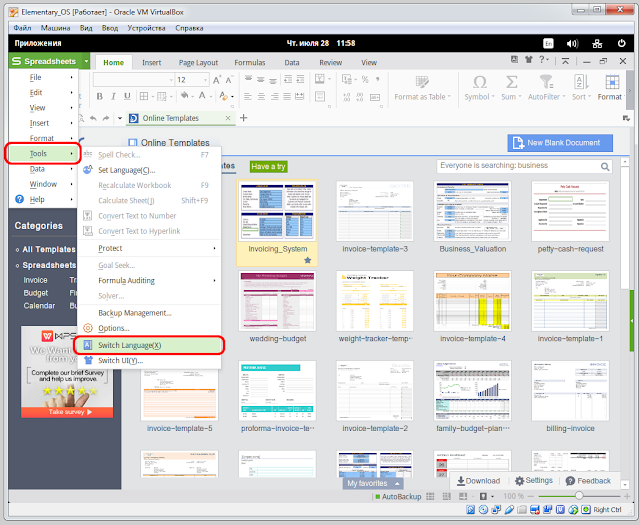Open the font name dropdown
The height and width of the screenshot is (525, 640).
[x=171, y=80]
